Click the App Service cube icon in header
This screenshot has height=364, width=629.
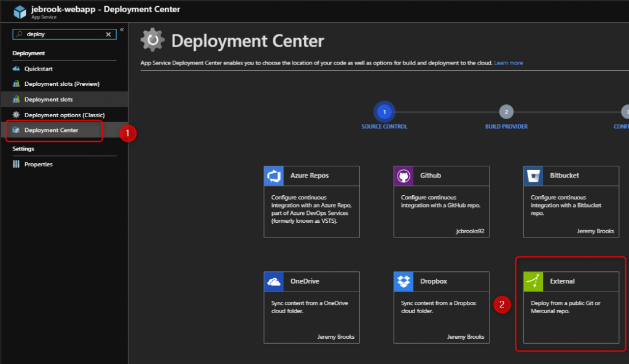point(20,12)
